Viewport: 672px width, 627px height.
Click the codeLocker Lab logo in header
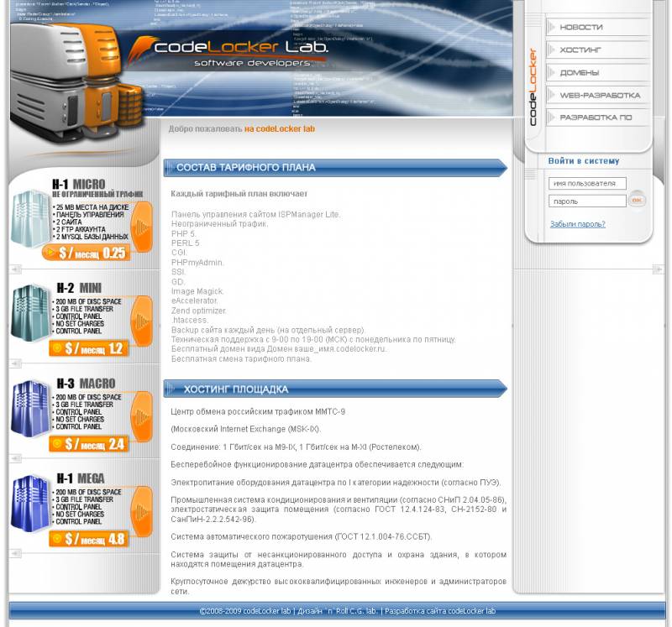[239, 51]
